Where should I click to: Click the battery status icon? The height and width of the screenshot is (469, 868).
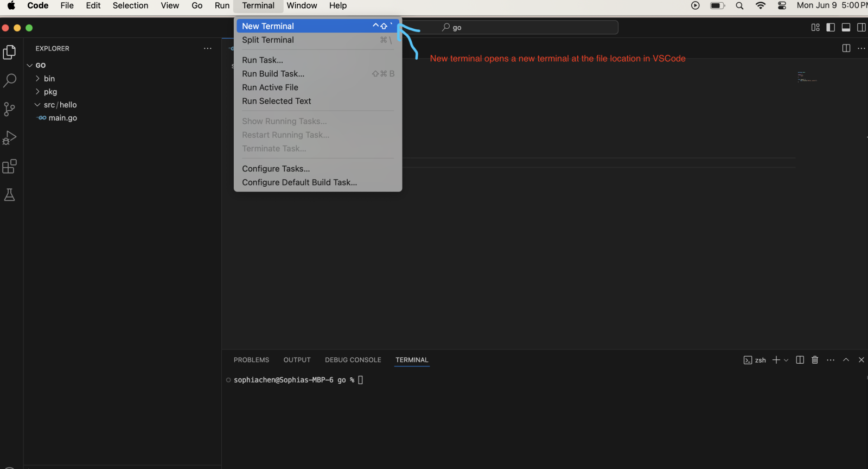click(717, 5)
